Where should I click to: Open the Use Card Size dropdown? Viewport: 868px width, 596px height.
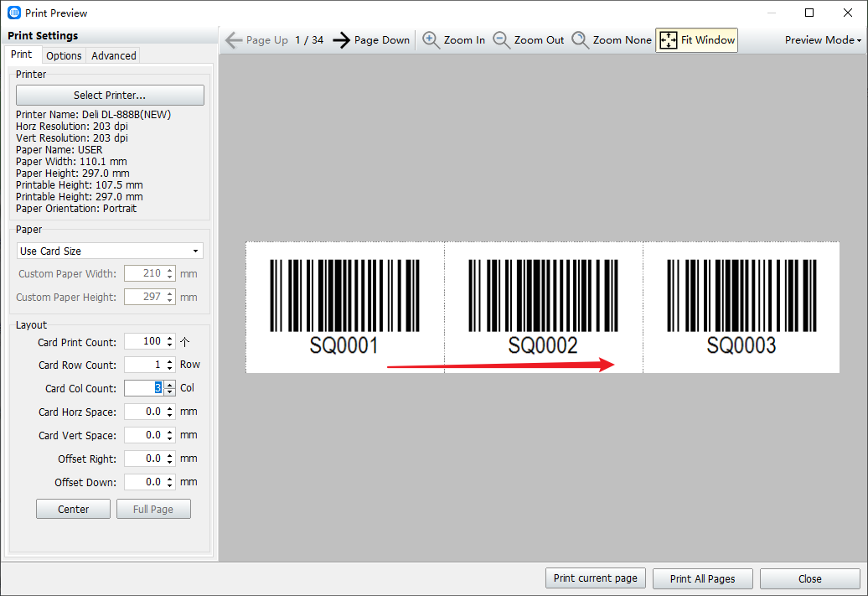(110, 251)
